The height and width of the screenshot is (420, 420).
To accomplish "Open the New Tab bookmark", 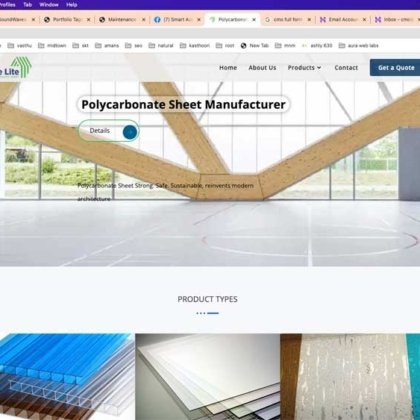I will tap(255, 46).
